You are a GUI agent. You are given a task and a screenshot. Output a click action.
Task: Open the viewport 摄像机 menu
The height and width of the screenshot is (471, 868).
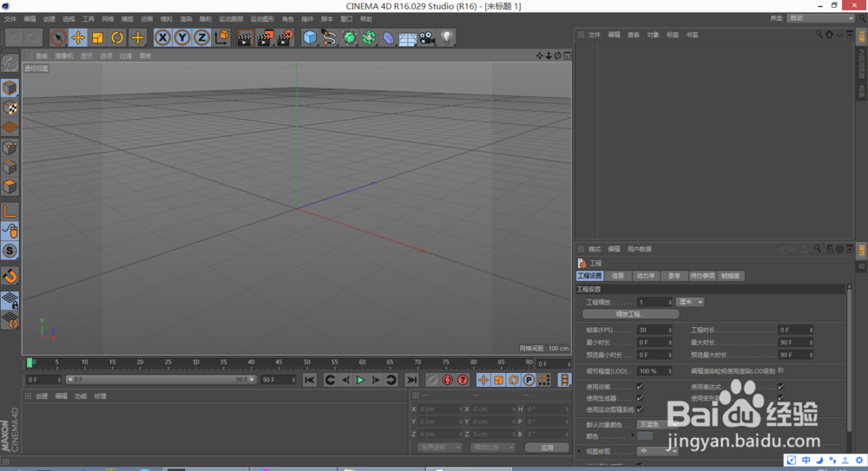(64, 56)
